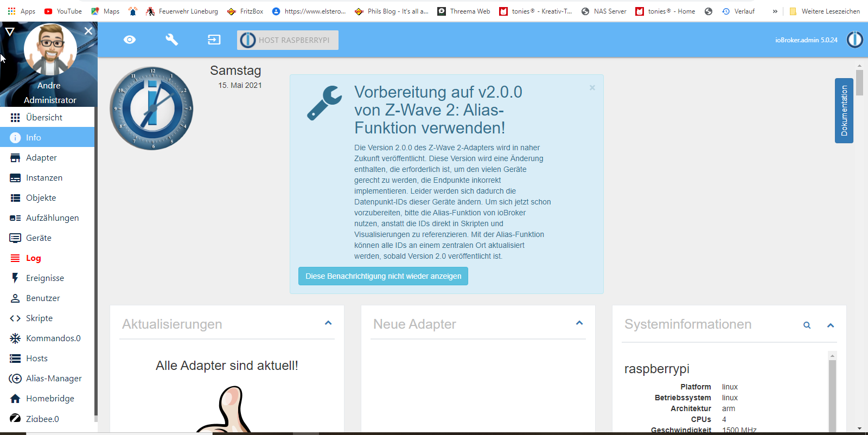Open Threema Web bookmark
868x435 pixels.
(464, 11)
